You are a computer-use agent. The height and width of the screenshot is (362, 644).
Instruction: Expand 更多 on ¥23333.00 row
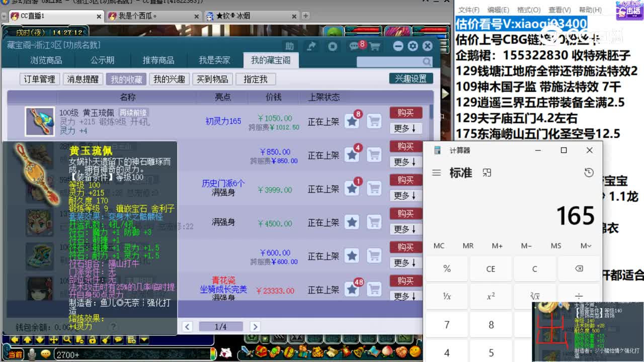(x=406, y=296)
